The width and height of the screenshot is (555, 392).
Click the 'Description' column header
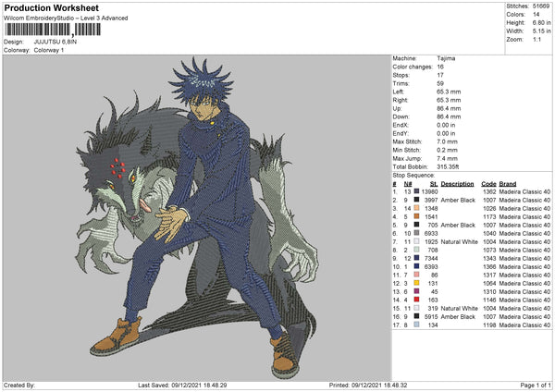point(457,184)
